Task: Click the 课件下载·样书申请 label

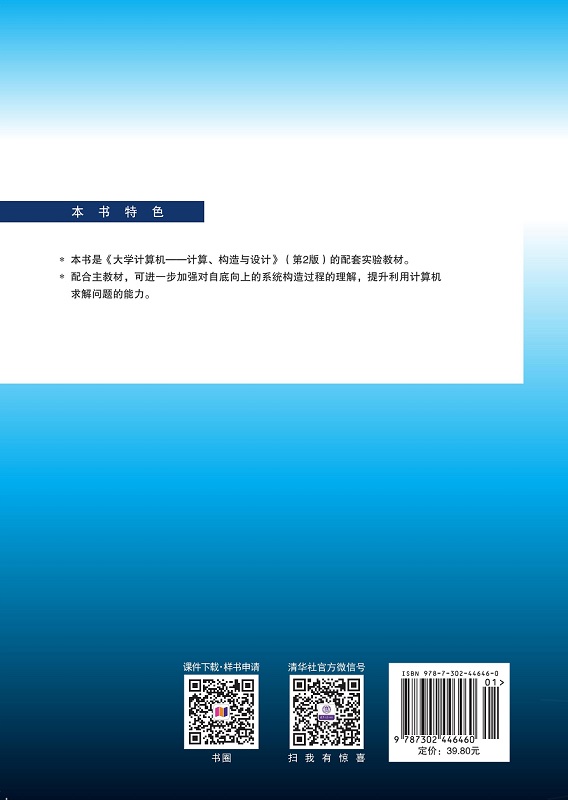Action: (x=221, y=667)
